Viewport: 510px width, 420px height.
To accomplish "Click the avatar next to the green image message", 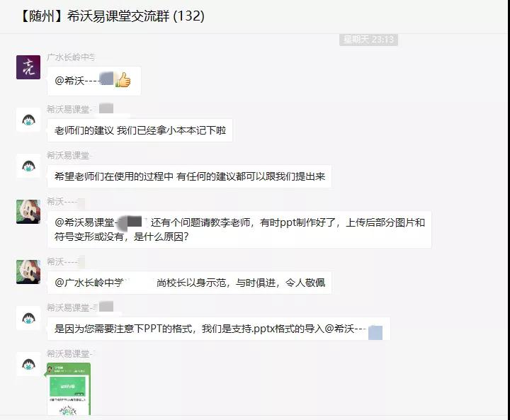I will click(x=28, y=364).
